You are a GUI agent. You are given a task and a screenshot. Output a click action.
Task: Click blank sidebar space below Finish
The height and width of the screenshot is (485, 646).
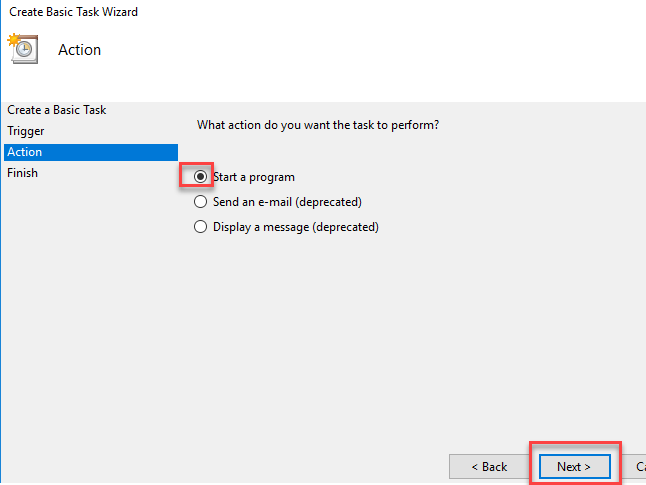[89, 320]
